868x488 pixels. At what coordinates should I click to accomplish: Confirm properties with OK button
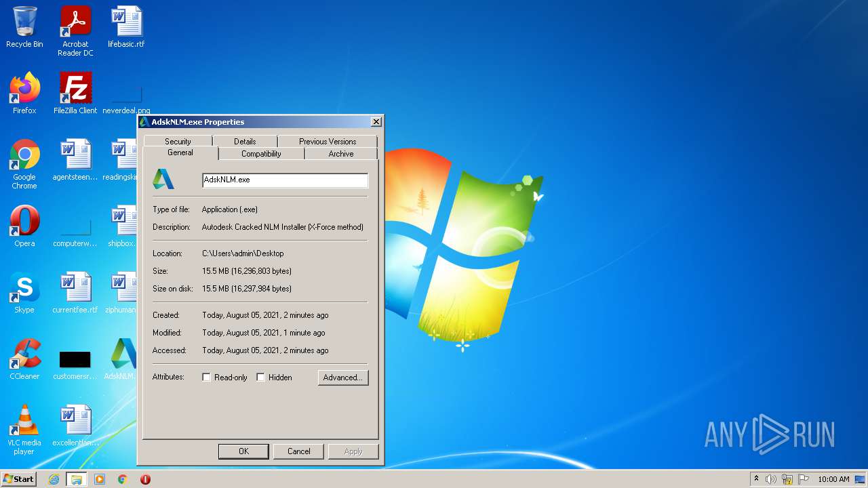click(x=243, y=451)
